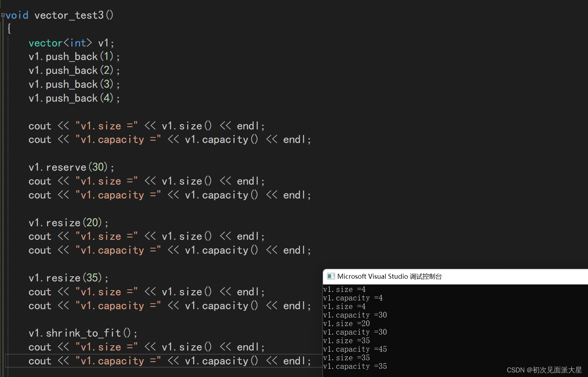Click the v1.resize(35) line

(x=68, y=278)
